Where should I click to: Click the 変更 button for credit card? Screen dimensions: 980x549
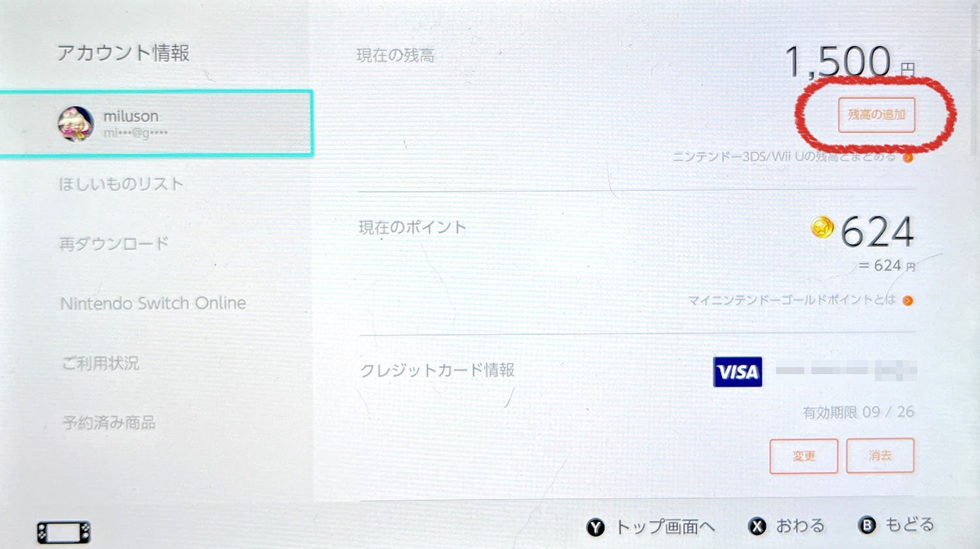[x=804, y=456]
